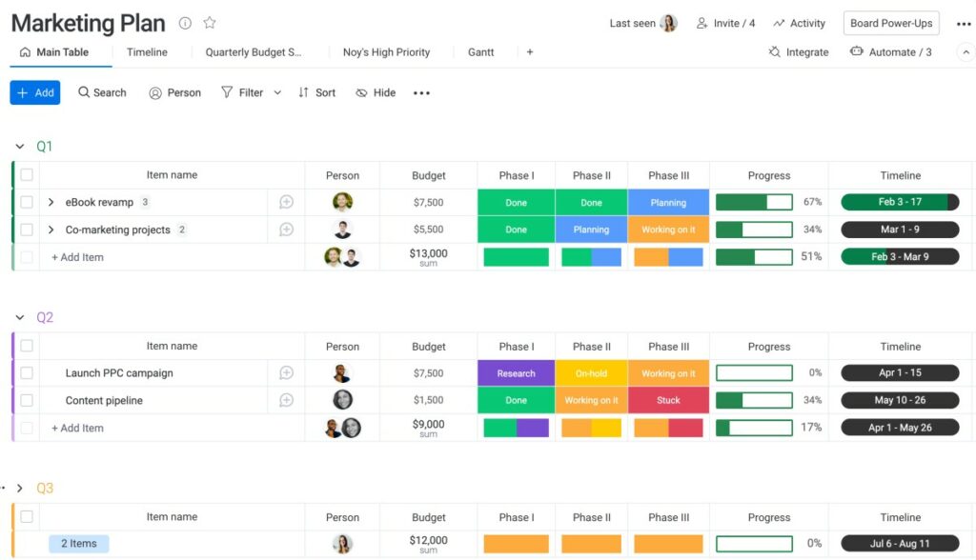Click the Integrate icon
The height and width of the screenshot is (560, 976).
pos(774,52)
